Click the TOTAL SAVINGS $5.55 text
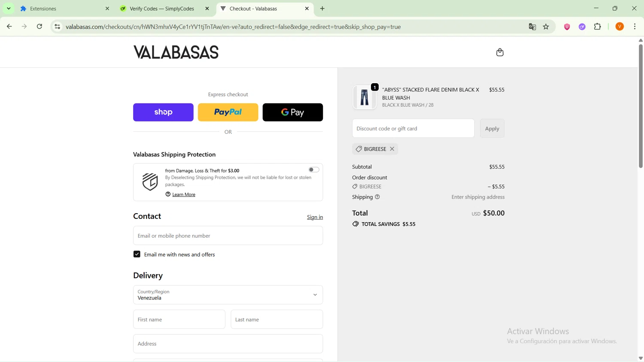 tap(389, 224)
